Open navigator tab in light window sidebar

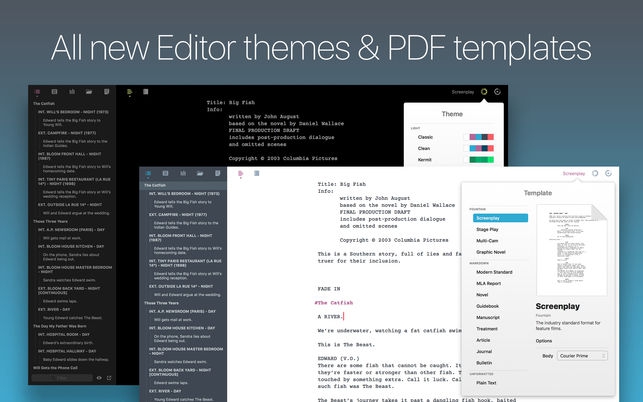coord(148,174)
